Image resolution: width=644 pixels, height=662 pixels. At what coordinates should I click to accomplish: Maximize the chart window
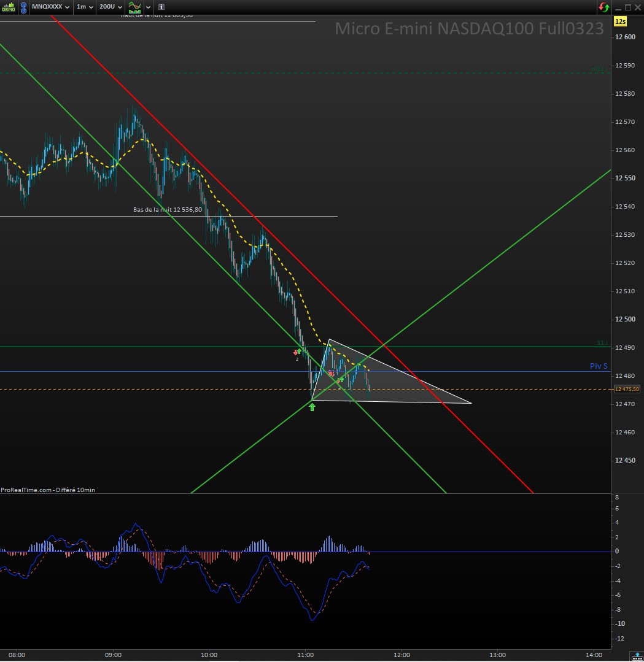click(x=628, y=7)
